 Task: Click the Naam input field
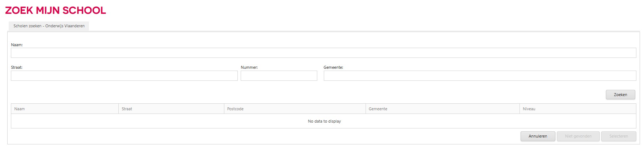pyautogui.click(x=323, y=53)
